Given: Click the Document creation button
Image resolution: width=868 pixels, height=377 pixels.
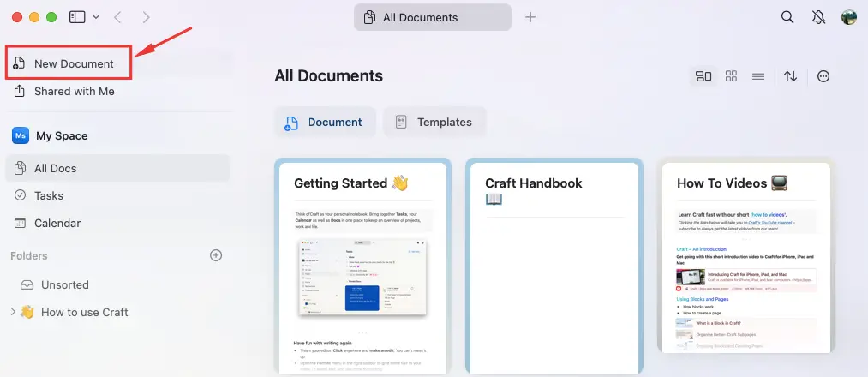Looking at the screenshot, I should point(325,123).
